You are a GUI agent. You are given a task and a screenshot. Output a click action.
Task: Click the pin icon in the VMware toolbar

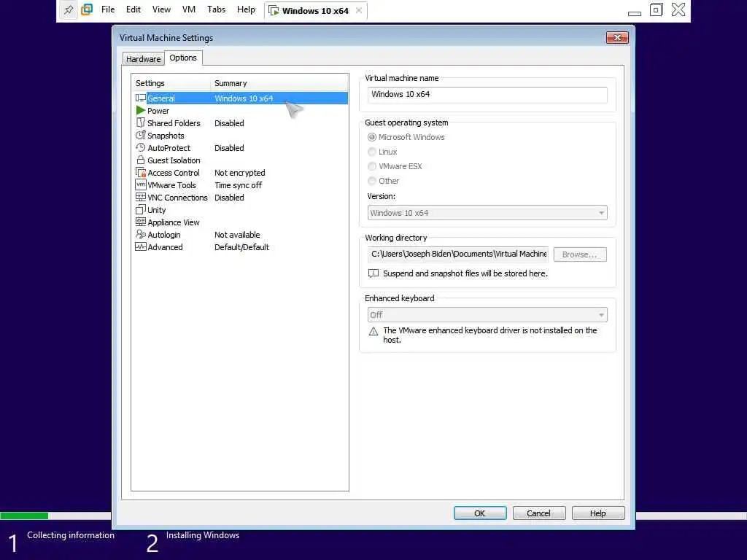69,9
